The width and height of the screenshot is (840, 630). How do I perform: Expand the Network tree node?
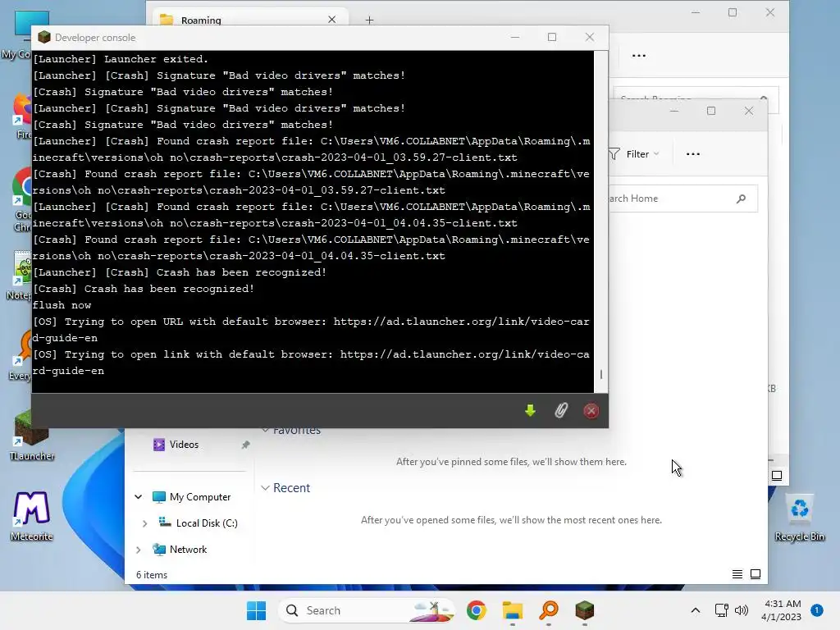click(138, 550)
